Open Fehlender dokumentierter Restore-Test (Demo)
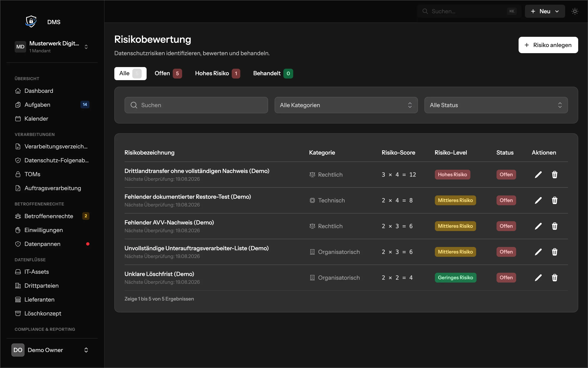 pos(188,197)
